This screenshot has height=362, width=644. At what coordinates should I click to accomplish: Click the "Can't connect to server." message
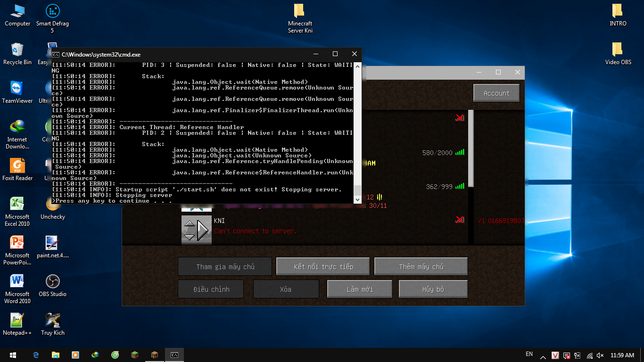(255, 231)
